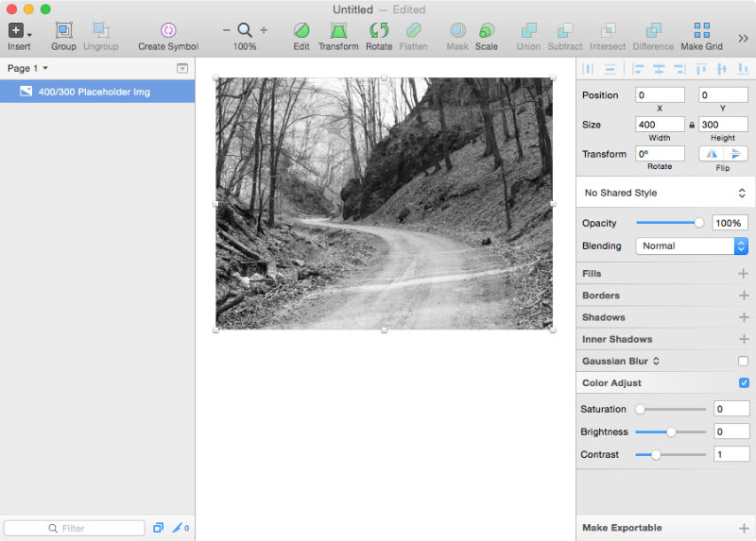Image resolution: width=756 pixels, height=541 pixels.
Task: Flip the image horizontally
Action: click(712, 153)
